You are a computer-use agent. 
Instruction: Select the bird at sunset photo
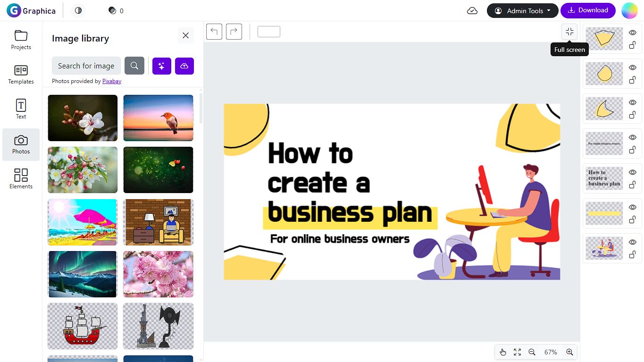click(x=158, y=118)
